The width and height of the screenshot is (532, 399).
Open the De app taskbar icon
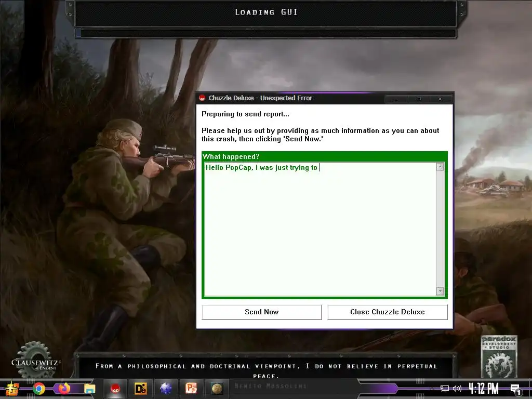(140, 389)
